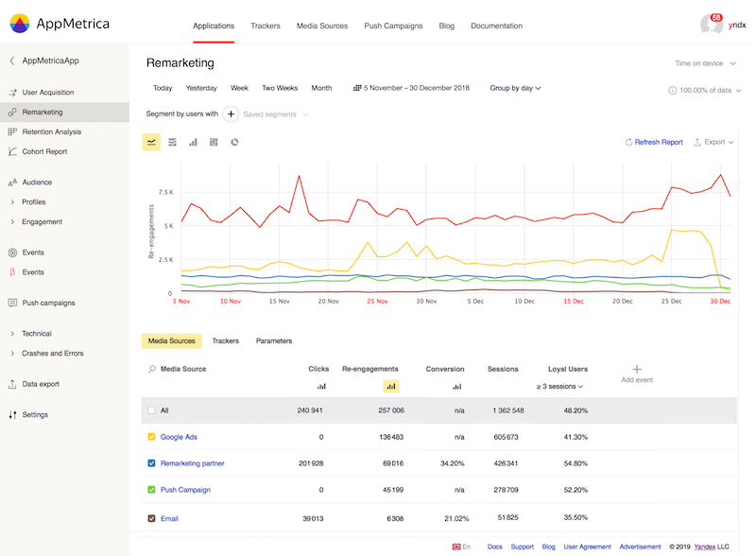756x556 pixels.
Task: Open the Email source link
Action: pos(169,518)
